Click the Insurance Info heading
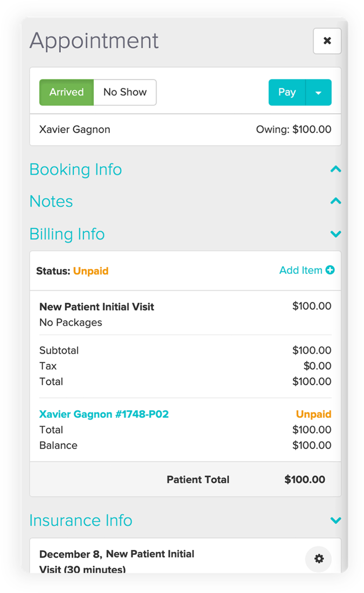364x593 pixels. pos(81,520)
